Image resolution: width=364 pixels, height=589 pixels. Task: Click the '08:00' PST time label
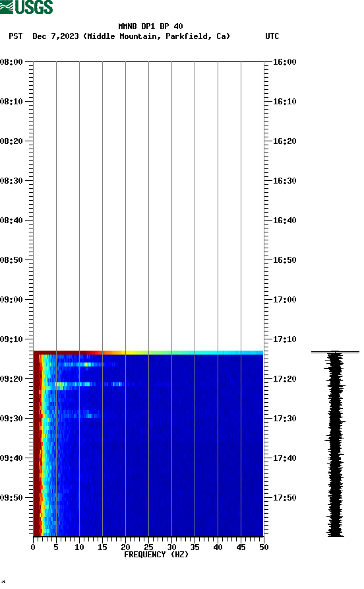tap(11, 62)
